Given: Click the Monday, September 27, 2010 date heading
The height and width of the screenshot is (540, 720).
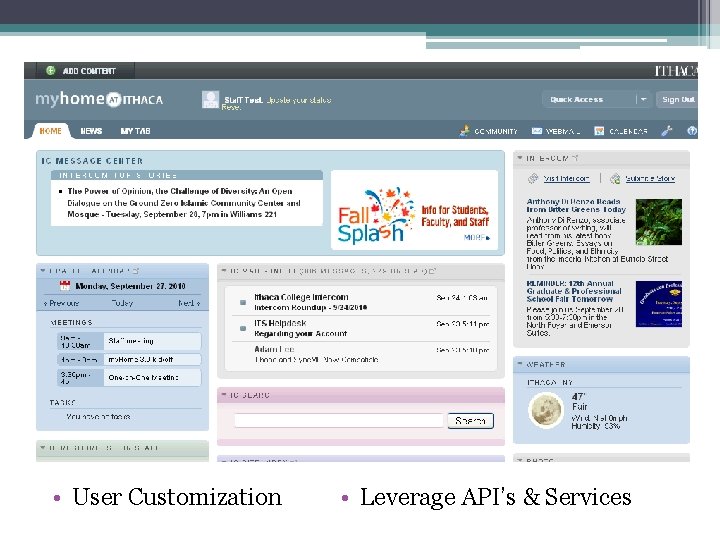Looking at the screenshot, I should click(130, 286).
